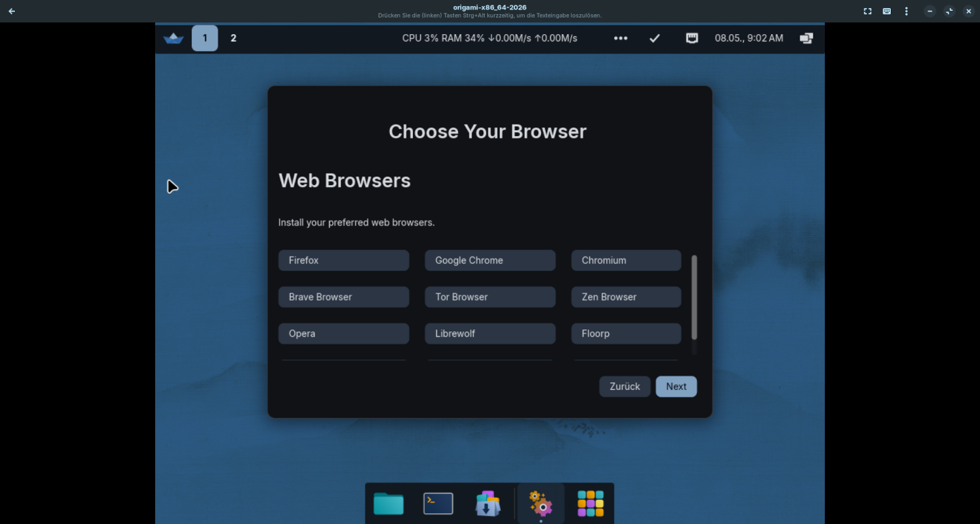
Task: Click the browser list vertical scrollbar
Action: pyautogui.click(x=694, y=297)
